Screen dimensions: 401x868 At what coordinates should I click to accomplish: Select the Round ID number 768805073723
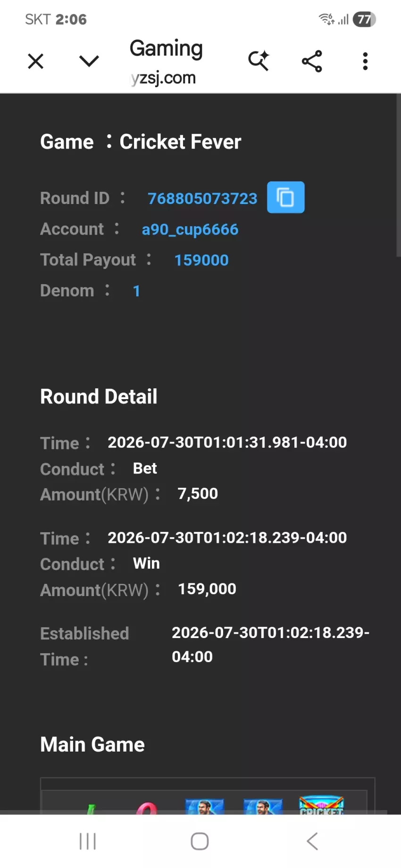(x=202, y=198)
